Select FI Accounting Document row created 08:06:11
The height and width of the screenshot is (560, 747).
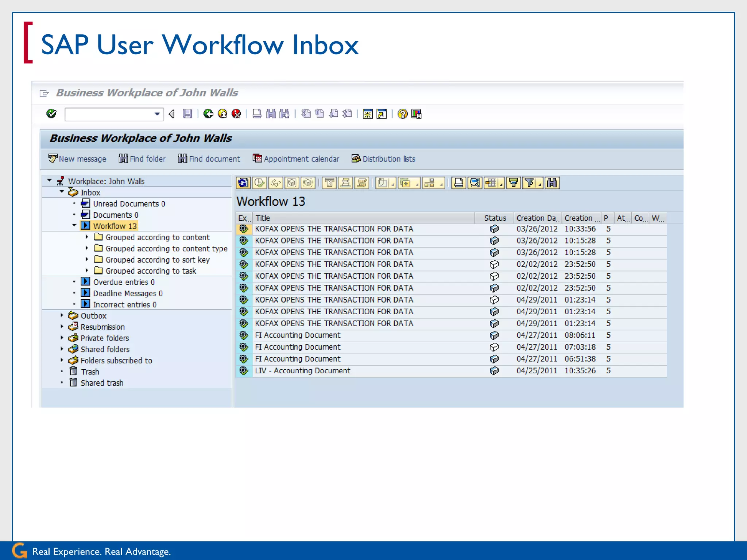(x=451, y=335)
